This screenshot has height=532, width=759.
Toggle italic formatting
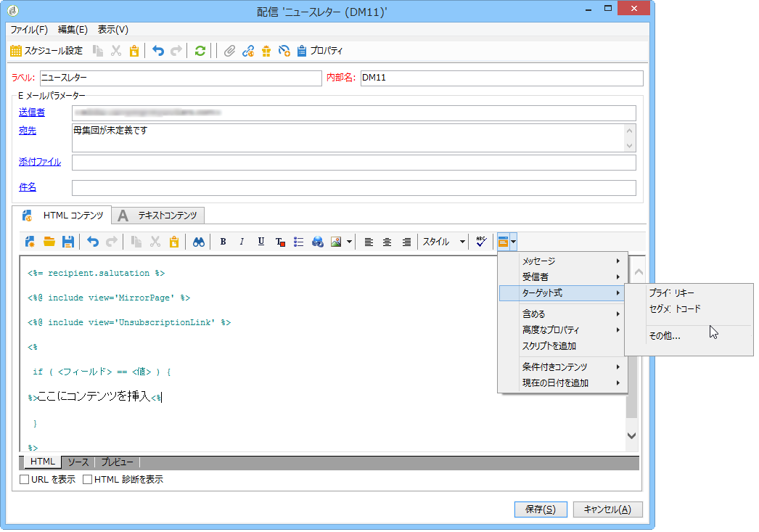(242, 242)
